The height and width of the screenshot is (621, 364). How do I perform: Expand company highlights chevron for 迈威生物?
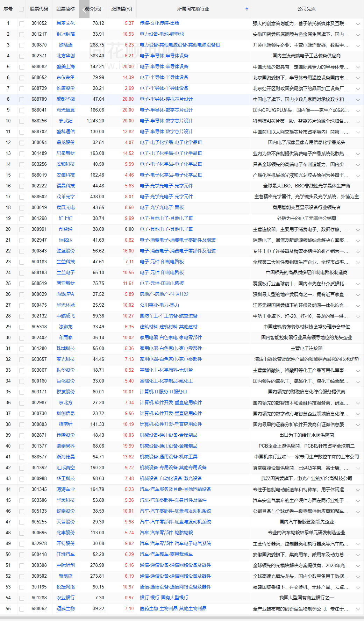[x=358, y=609]
